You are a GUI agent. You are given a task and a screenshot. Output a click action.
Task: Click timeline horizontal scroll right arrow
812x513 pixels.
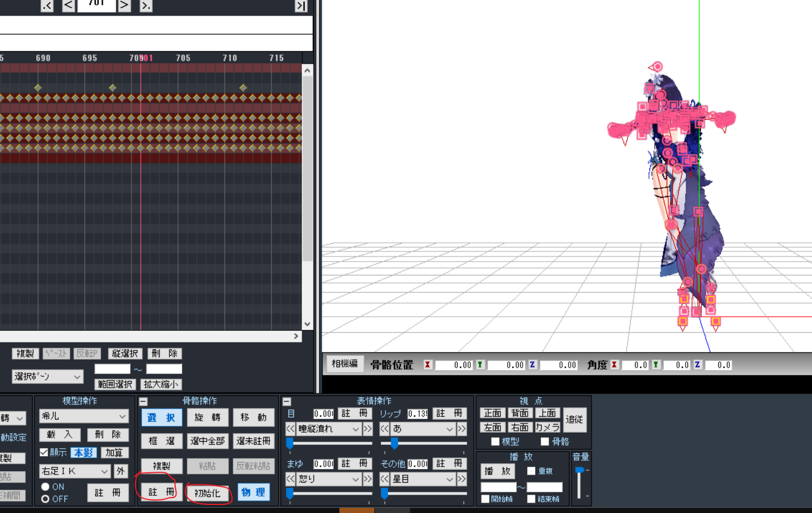(x=296, y=336)
